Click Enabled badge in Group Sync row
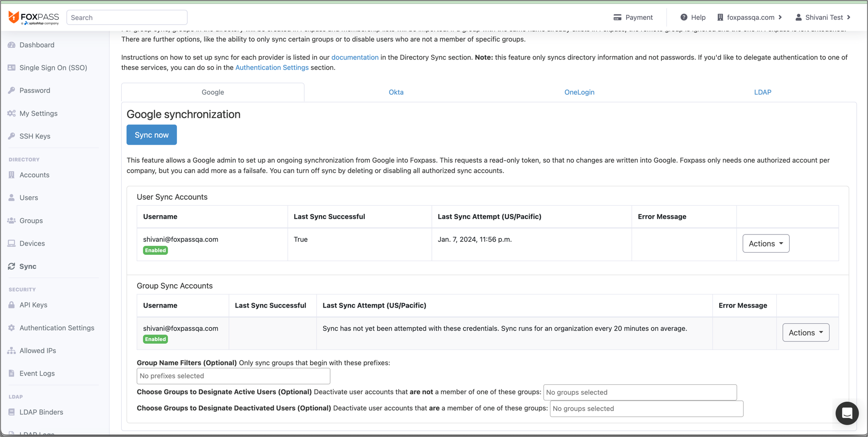Viewport: 868px width, 437px height. pos(155,339)
